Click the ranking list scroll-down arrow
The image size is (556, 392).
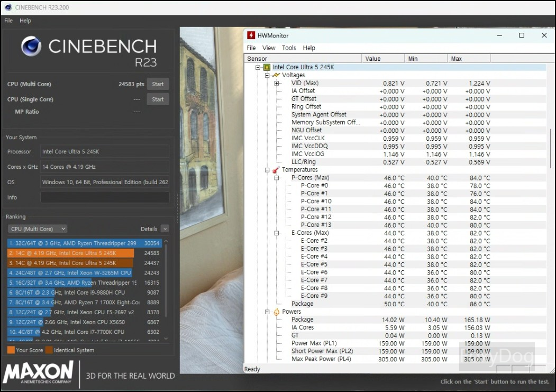click(x=166, y=339)
